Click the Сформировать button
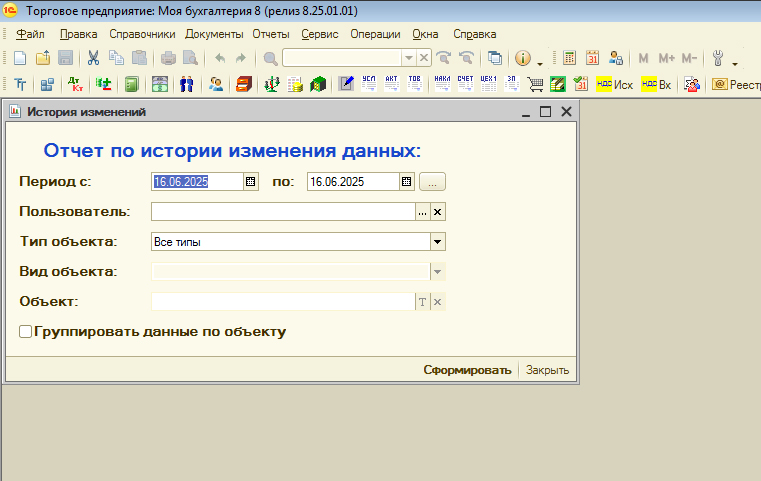This screenshot has height=481, width=761. [x=467, y=370]
